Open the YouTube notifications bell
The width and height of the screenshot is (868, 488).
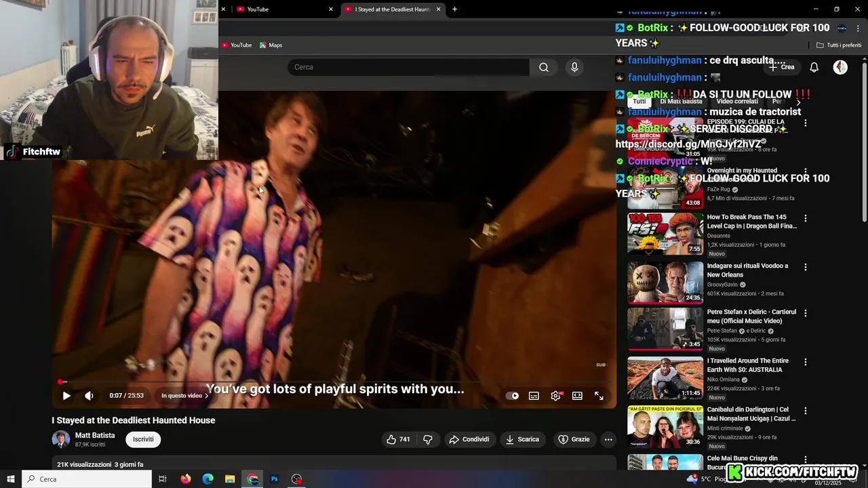814,67
